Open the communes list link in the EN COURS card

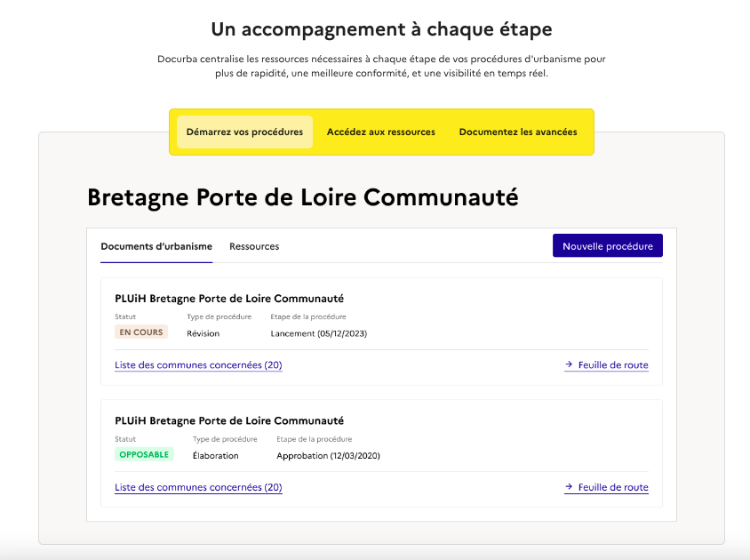point(198,364)
